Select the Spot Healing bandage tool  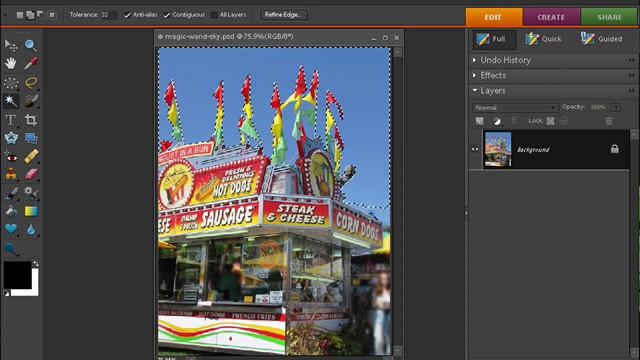(x=31, y=157)
